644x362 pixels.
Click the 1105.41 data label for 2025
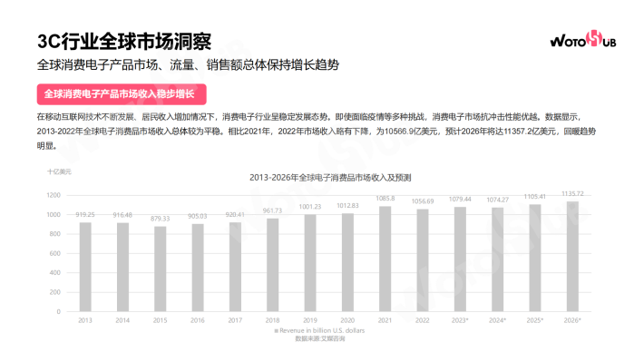click(535, 196)
